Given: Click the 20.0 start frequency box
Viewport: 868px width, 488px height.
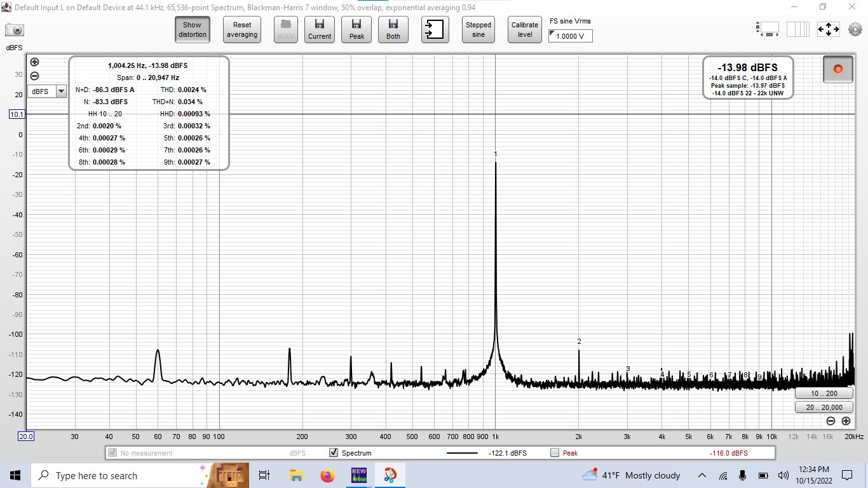Looking at the screenshot, I should pos(26,437).
